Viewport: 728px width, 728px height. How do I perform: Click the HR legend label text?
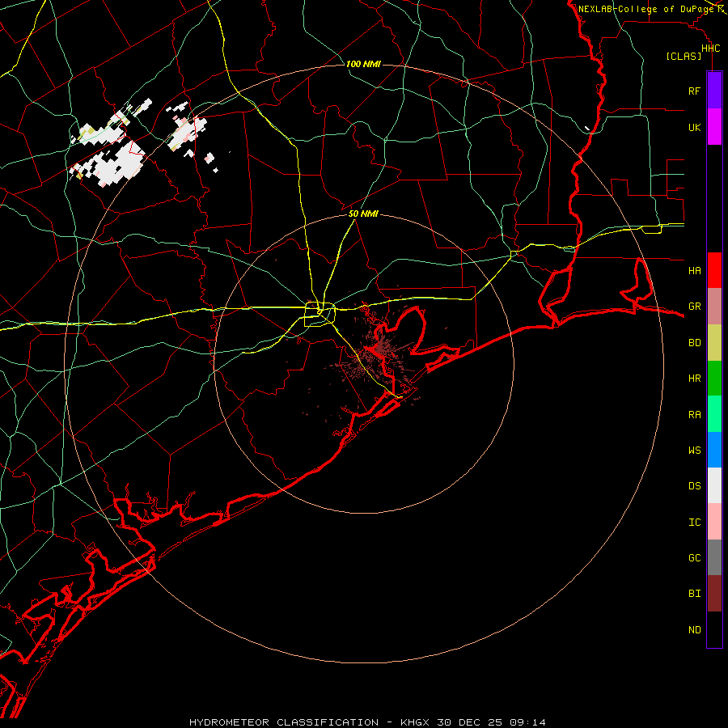point(694,379)
